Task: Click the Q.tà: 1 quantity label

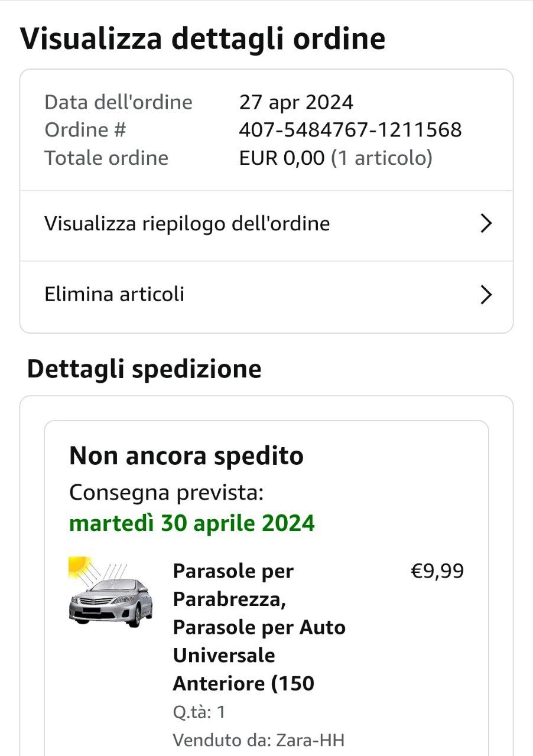Action: tap(199, 712)
